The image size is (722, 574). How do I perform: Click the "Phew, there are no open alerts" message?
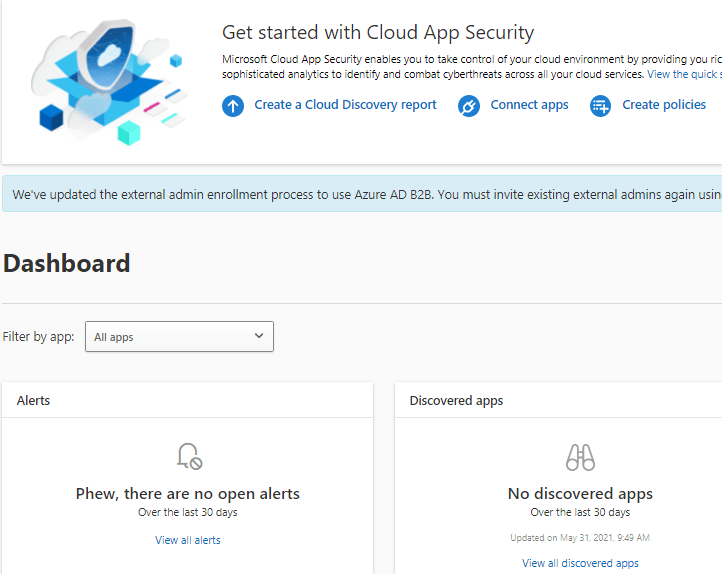[x=188, y=493]
